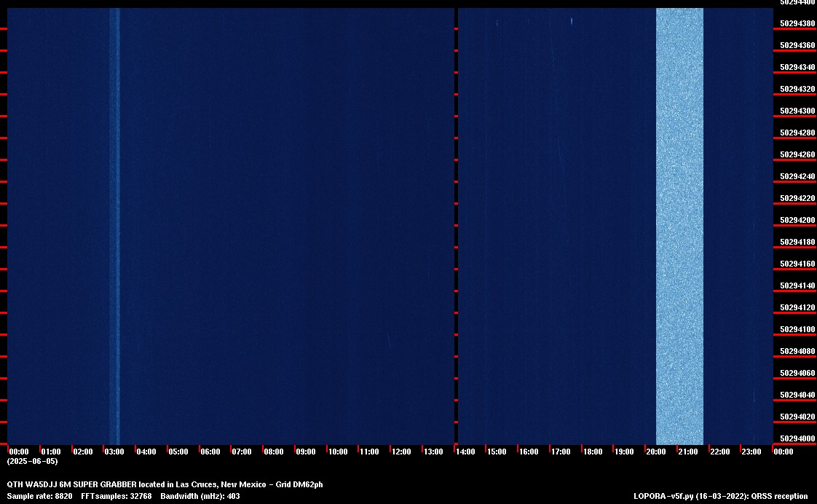Select the 03:00 time axis label
The width and height of the screenshot is (817, 504).
click(114, 452)
